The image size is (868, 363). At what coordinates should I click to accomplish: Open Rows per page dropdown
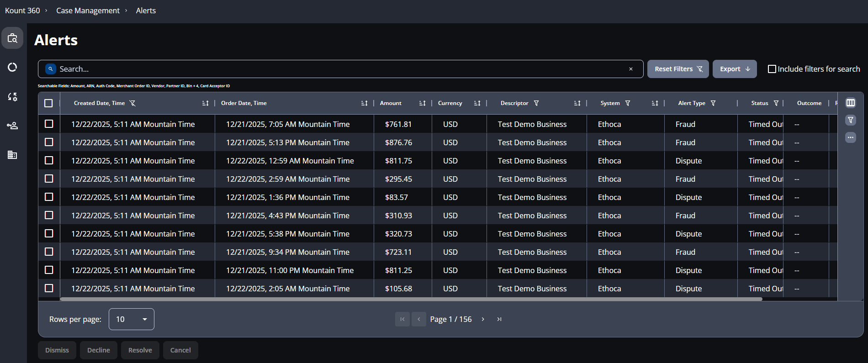pyautogui.click(x=132, y=319)
